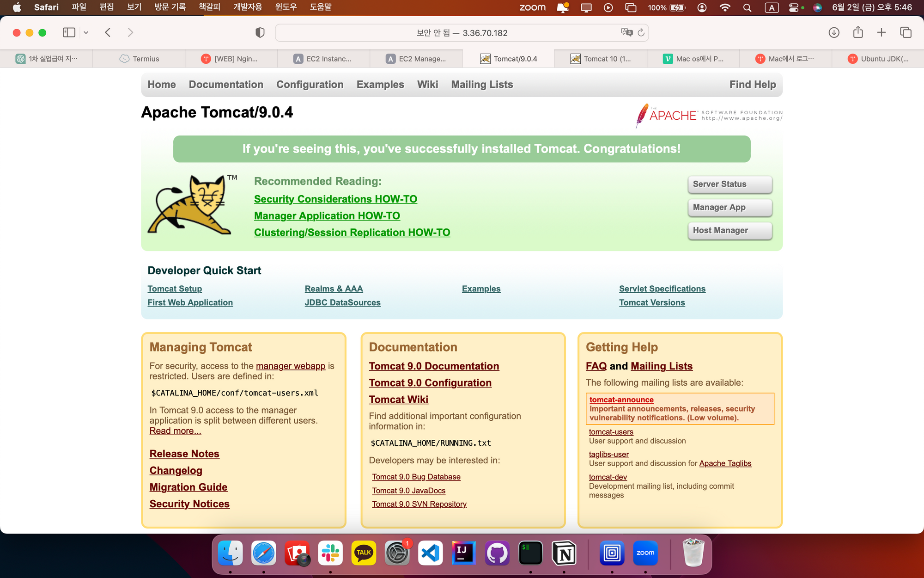Screen dimensions: 924x578
Task: Open a new tab with plus icon
Action: click(x=881, y=32)
